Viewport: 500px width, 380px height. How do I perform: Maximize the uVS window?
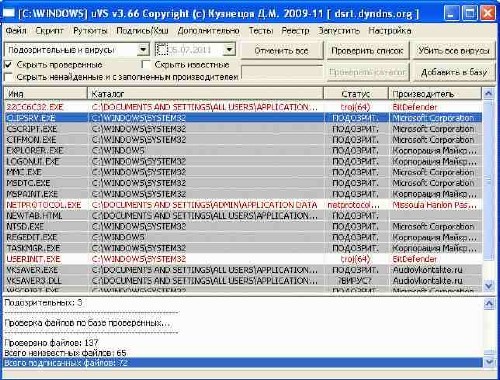[x=469, y=13]
